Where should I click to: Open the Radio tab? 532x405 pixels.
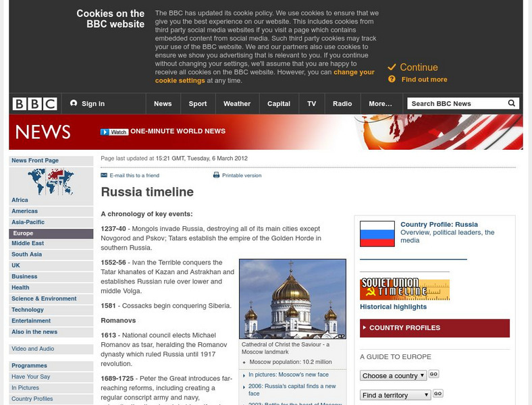(342, 104)
